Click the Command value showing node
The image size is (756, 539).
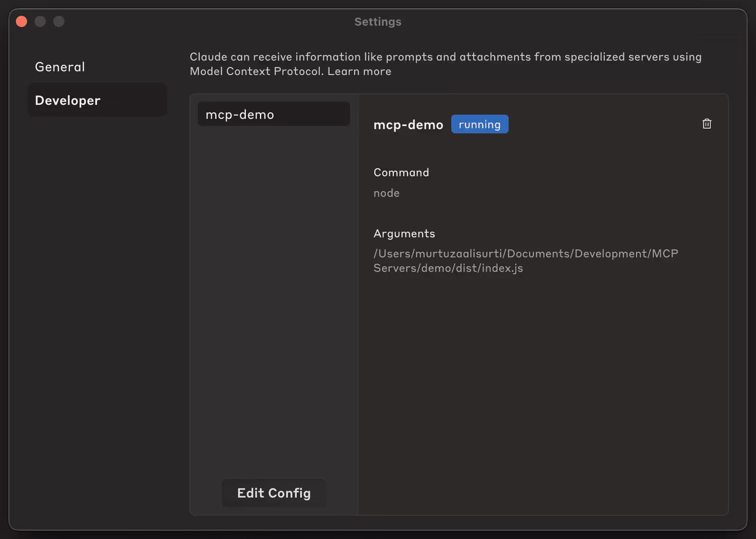[x=386, y=193]
